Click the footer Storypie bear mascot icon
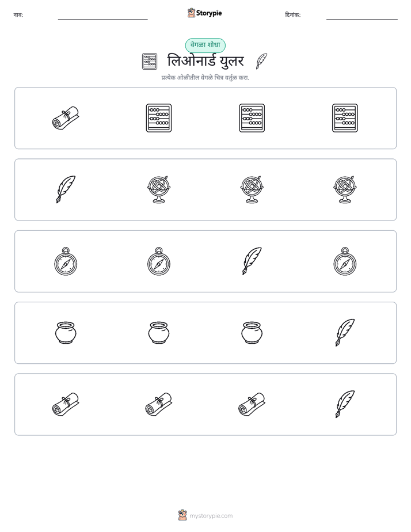The height and width of the screenshot is (532, 411). (x=182, y=515)
